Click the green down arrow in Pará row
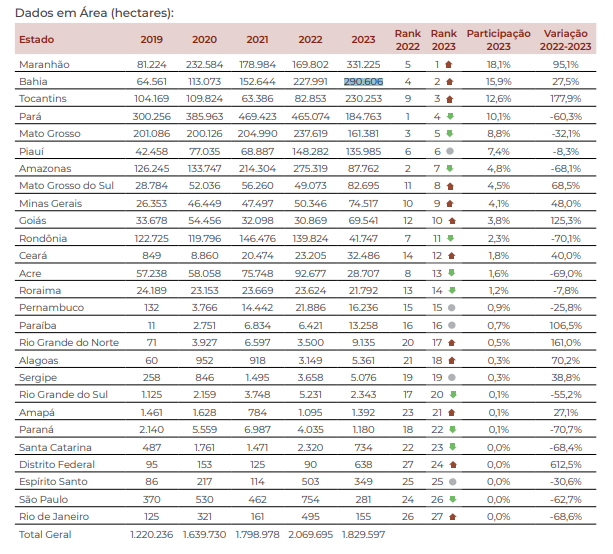Viewport: 613px width, 554px height. pos(450,116)
